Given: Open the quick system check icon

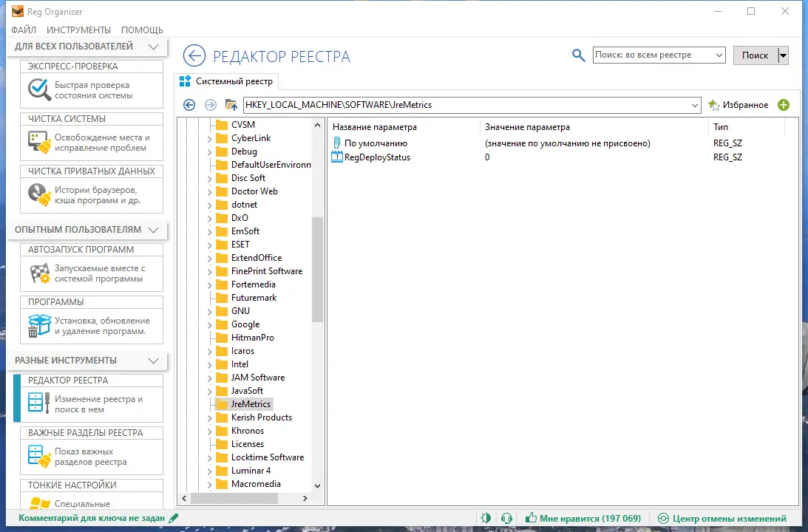Looking at the screenshot, I should (x=39, y=89).
